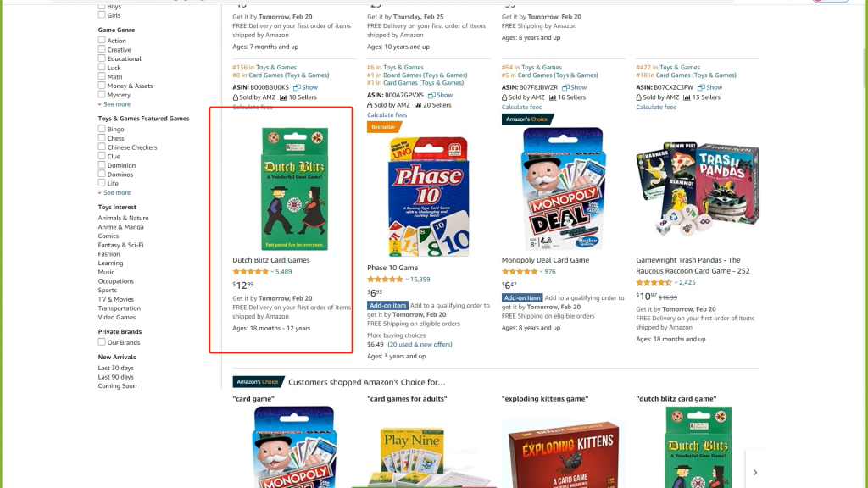The width and height of the screenshot is (868, 488).
Task: Click the lock icon beside Sold by AMZ for Phase 10
Action: point(370,105)
